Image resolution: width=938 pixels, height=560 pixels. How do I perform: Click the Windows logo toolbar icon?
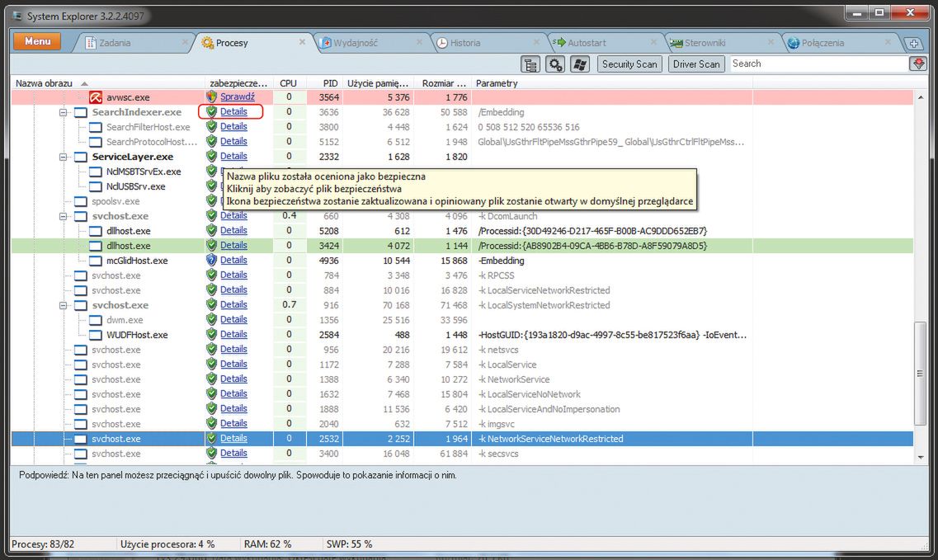(x=580, y=64)
